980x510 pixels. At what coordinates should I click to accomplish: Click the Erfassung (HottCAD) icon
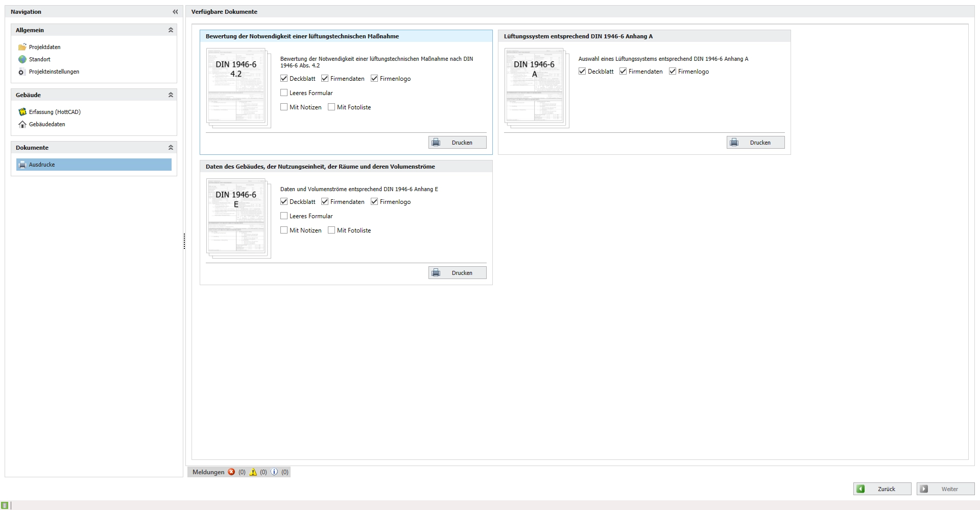(x=22, y=112)
